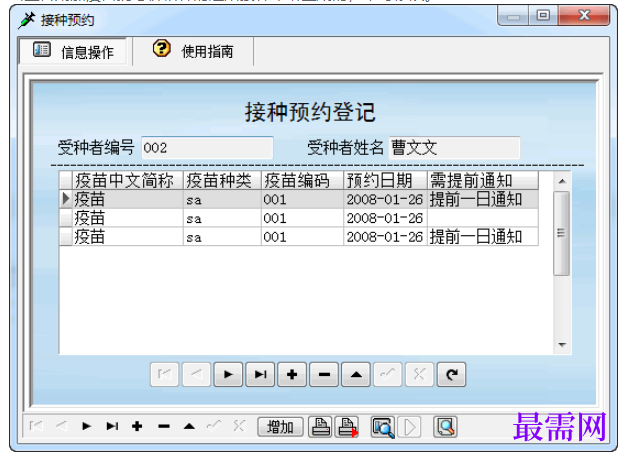Image resolution: width=625 pixels, height=458 pixels.
Task: Click printer icon with red arrow
Action: tap(347, 427)
